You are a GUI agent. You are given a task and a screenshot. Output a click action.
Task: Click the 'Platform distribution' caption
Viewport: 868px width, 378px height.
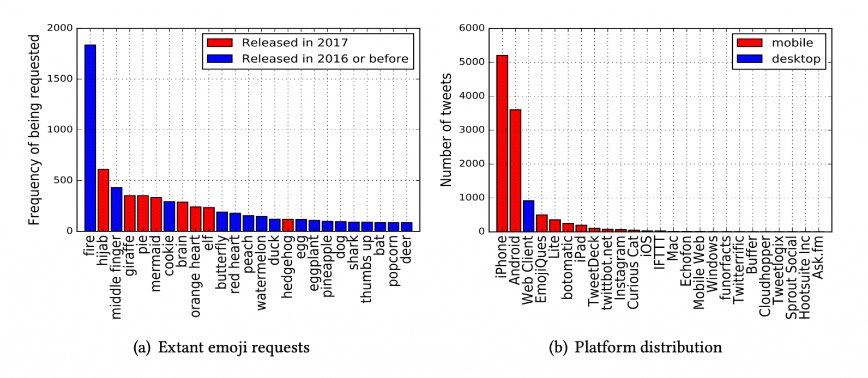[x=635, y=347]
